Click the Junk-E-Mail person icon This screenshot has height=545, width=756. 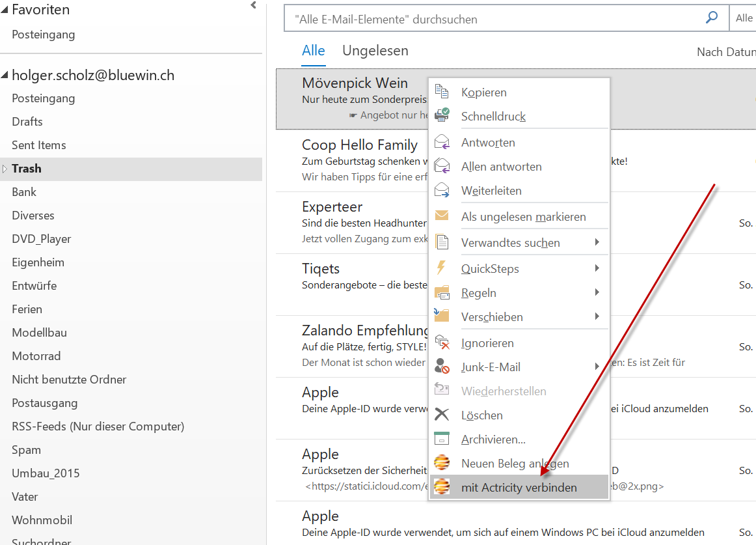[x=442, y=367]
